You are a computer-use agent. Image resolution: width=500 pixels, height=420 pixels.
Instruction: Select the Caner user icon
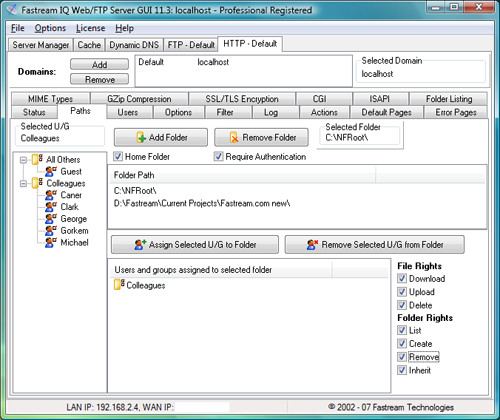tap(51, 195)
